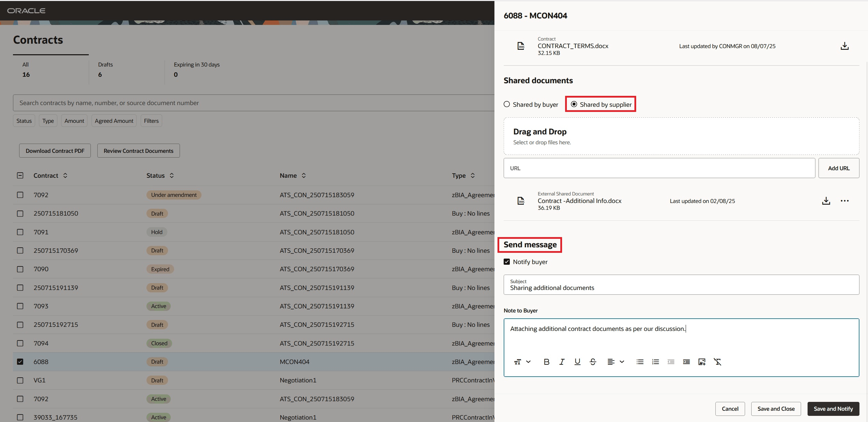This screenshot has width=868, height=422.
Task: Select the Shared by buyer radio option
Action: [x=507, y=104]
